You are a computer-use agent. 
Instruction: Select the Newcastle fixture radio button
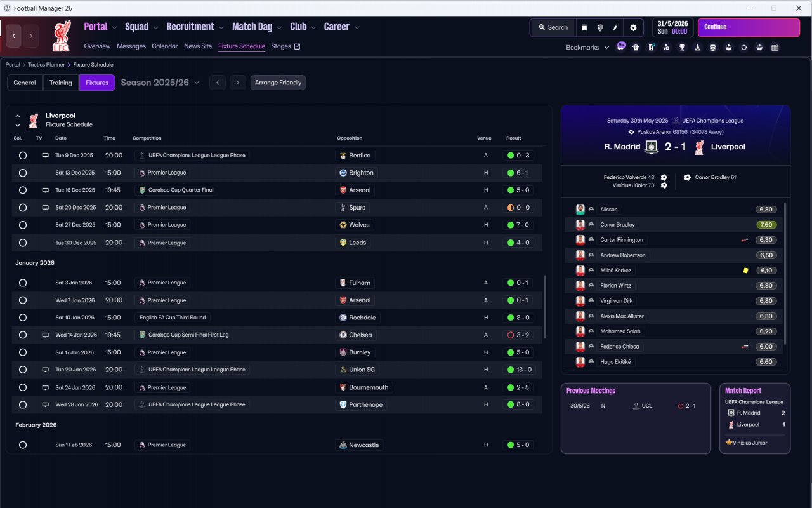[23, 445]
